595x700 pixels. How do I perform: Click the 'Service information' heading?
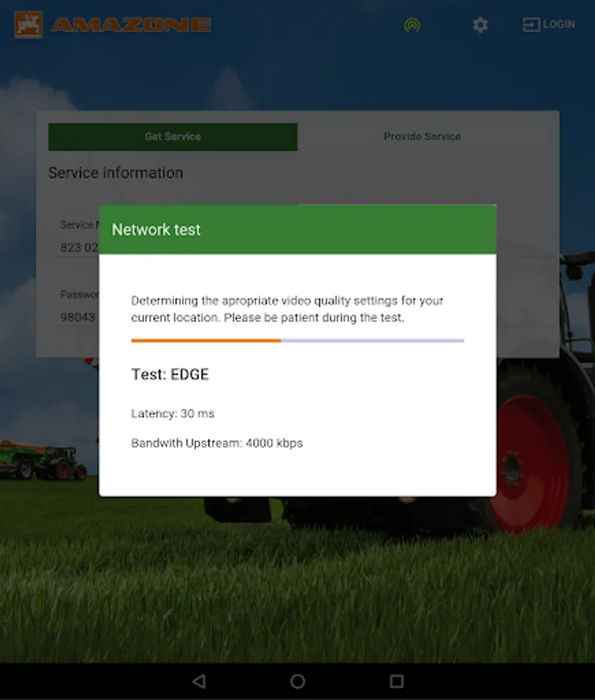click(116, 173)
